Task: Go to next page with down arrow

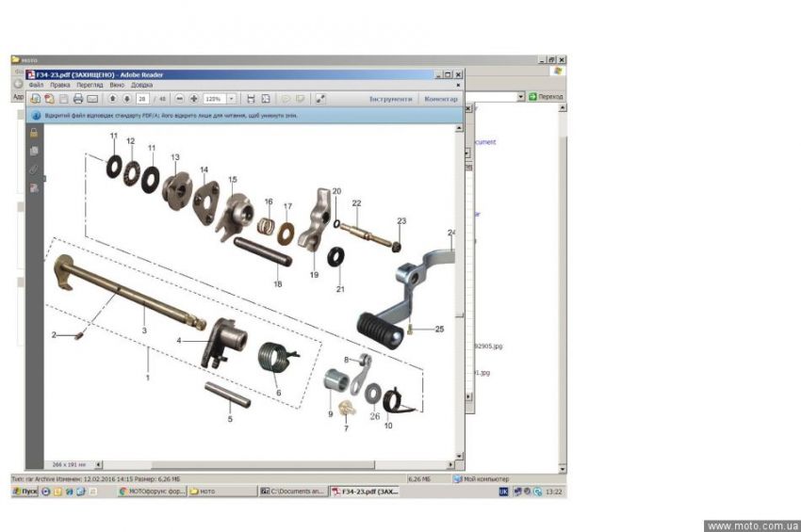Action: point(127,99)
